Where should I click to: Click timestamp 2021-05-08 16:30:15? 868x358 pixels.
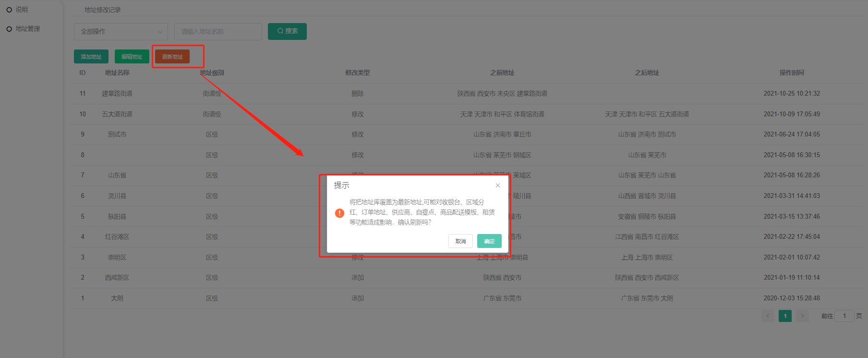point(792,155)
